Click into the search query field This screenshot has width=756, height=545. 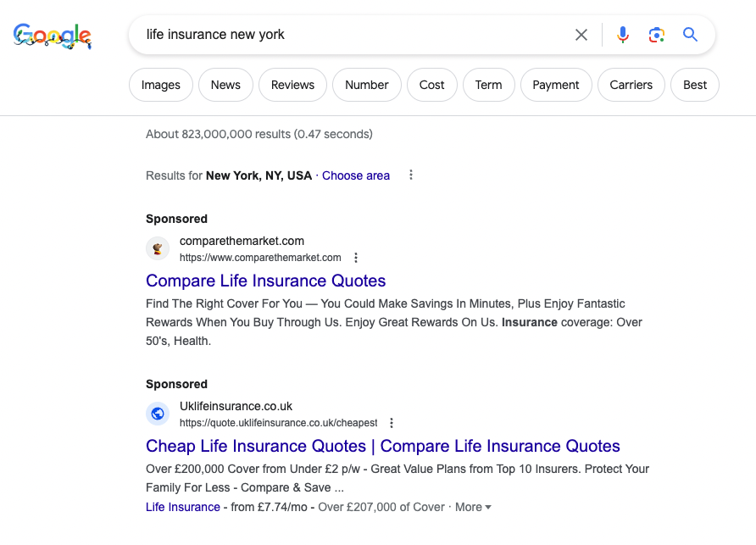point(352,35)
